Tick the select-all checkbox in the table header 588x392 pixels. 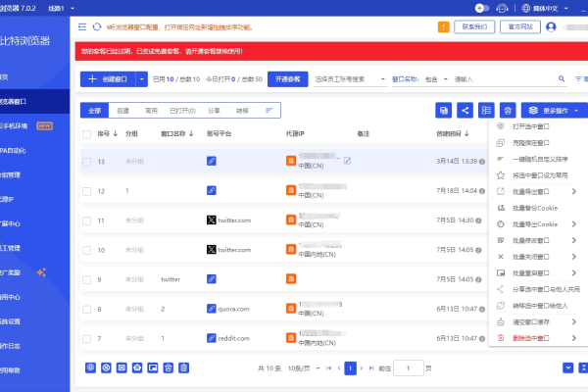click(86, 134)
